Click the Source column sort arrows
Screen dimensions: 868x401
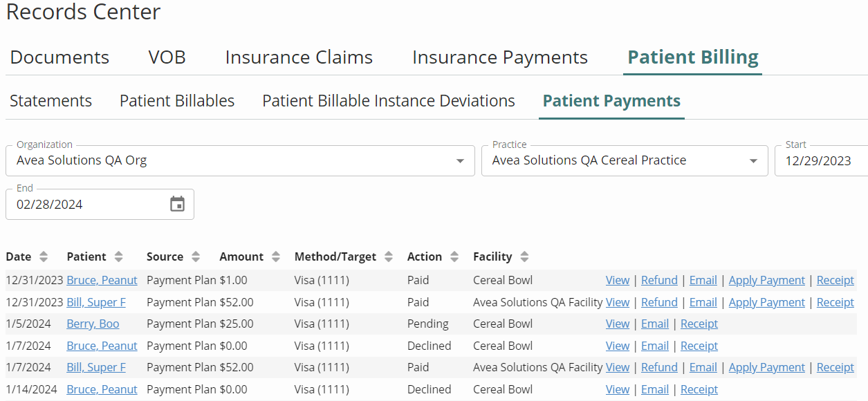tap(196, 257)
